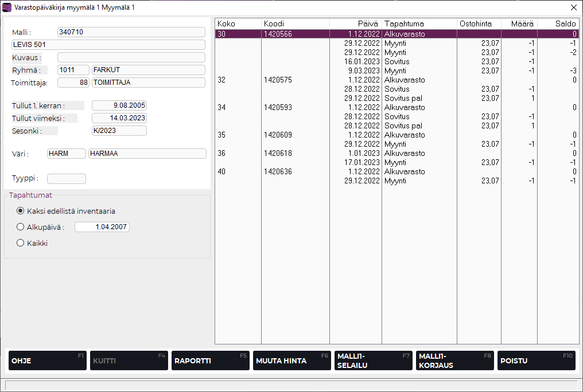
Task: Click the empty Tyyppi field
Action: pyautogui.click(x=66, y=179)
